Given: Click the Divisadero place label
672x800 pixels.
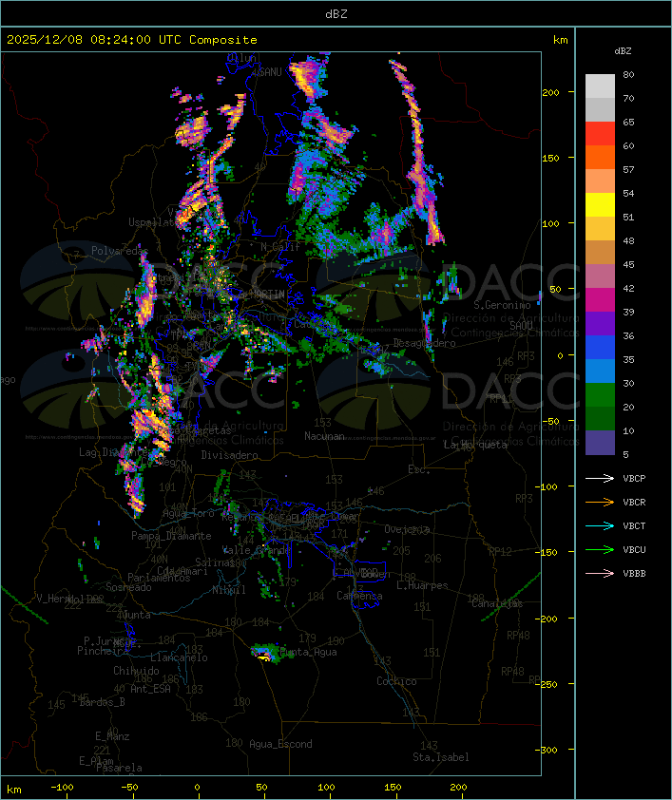Looking at the screenshot, I should [230, 455].
